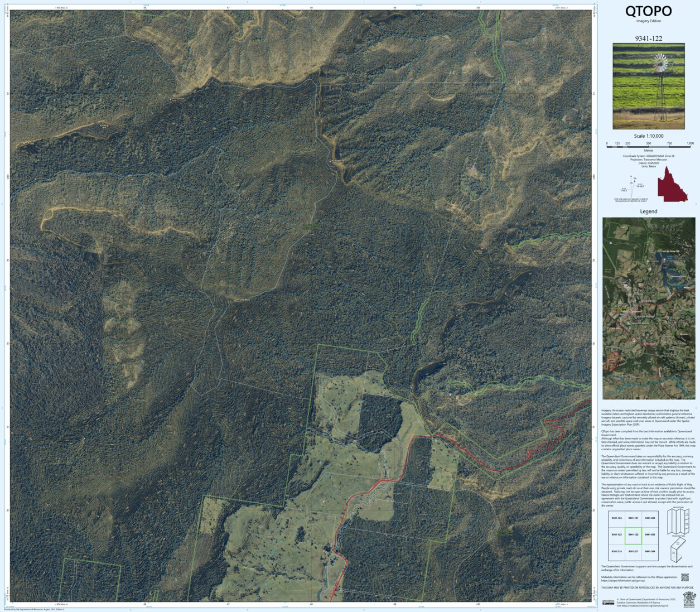The height and width of the screenshot is (612, 700).
Task: Select adjoining sheet 9341-121 in the index
Action: [x=634, y=518]
